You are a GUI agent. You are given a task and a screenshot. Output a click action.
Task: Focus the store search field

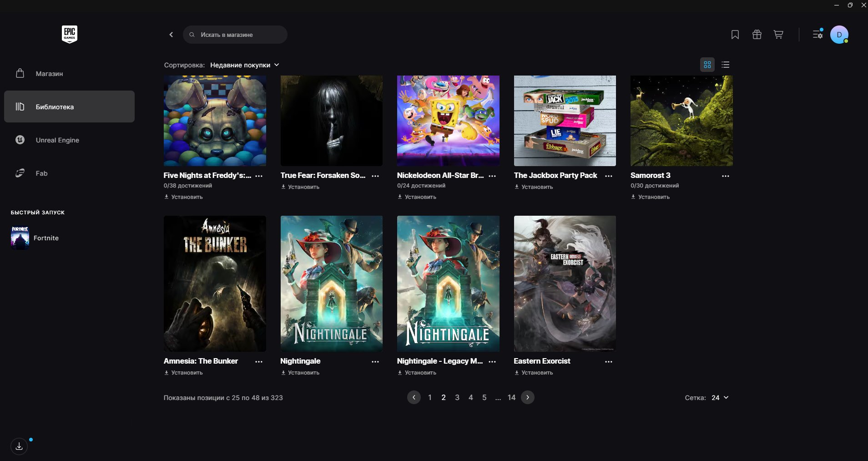pyautogui.click(x=235, y=35)
